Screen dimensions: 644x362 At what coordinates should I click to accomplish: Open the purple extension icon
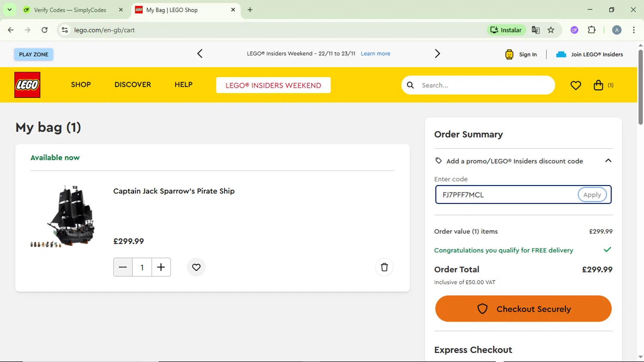(x=574, y=30)
